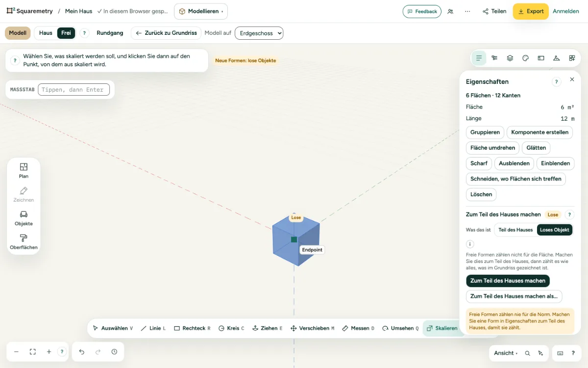Pick the Kreis tool
588x368 pixels.
tap(231, 328)
